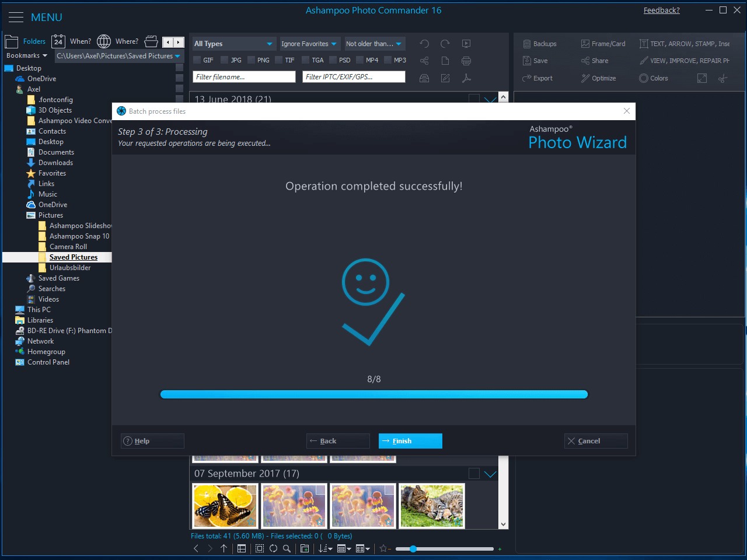Click the new folder icon
747x560 pixels.
(x=305, y=548)
